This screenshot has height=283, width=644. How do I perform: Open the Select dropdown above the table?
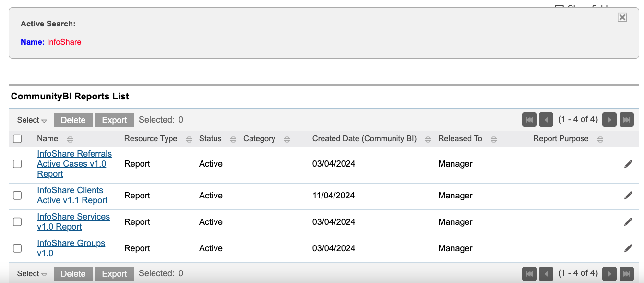[31, 120]
